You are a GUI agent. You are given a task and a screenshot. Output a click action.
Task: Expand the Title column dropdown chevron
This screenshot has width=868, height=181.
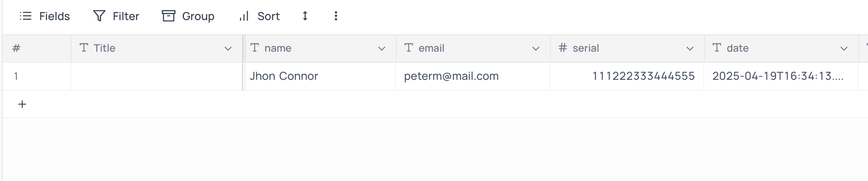click(228, 49)
